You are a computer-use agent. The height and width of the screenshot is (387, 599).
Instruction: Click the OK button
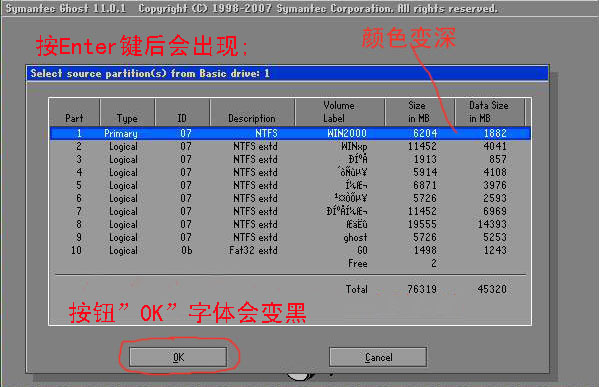pos(178,357)
